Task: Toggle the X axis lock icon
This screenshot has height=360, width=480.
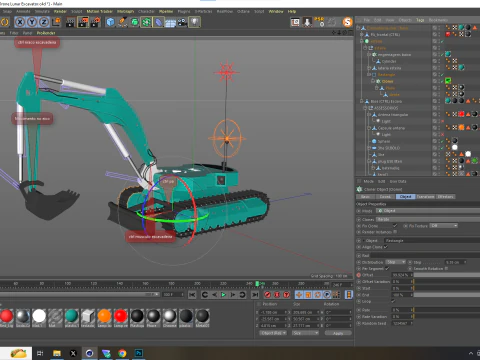Action: pos(20,22)
